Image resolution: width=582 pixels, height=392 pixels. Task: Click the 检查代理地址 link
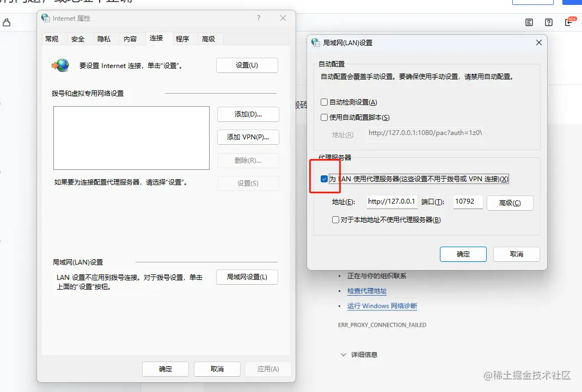click(x=367, y=291)
